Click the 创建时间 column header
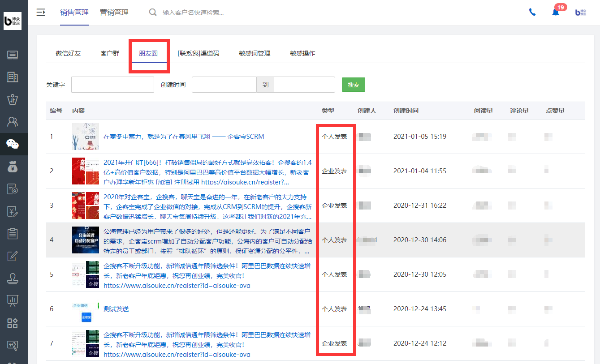This screenshot has width=600, height=364. pyautogui.click(x=406, y=111)
